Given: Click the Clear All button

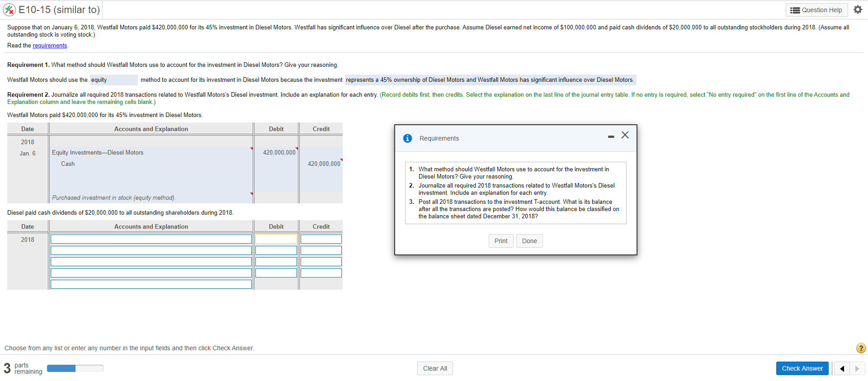Looking at the screenshot, I should [435, 368].
